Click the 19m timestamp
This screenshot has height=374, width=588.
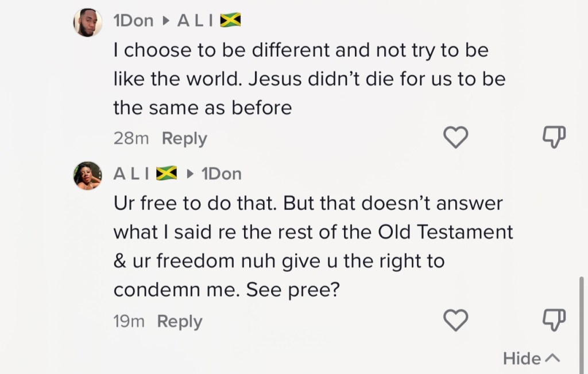pyautogui.click(x=129, y=321)
